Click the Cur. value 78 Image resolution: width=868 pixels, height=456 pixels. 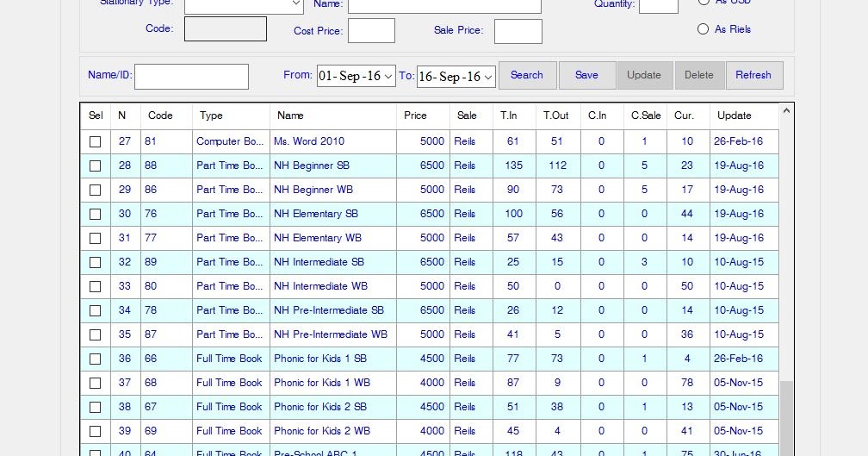click(x=687, y=383)
